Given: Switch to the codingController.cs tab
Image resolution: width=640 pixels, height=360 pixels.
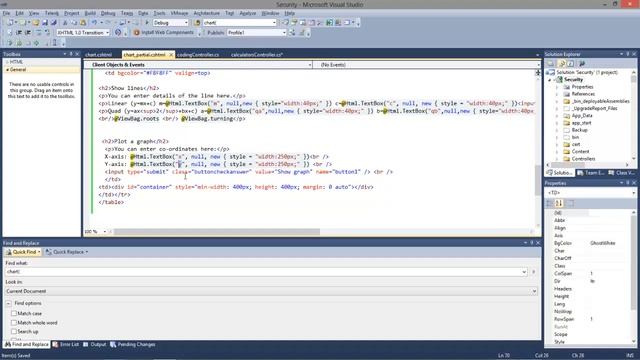Looking at the screenshot, I should pyautogui.click(x=198, y=55).
